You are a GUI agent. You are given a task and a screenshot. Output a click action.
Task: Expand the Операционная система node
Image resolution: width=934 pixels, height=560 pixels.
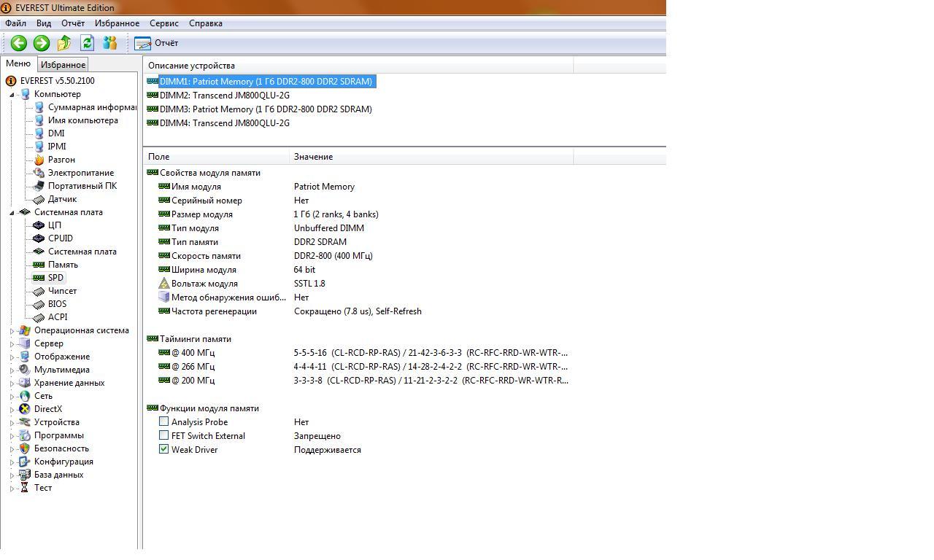click(12, 331)
